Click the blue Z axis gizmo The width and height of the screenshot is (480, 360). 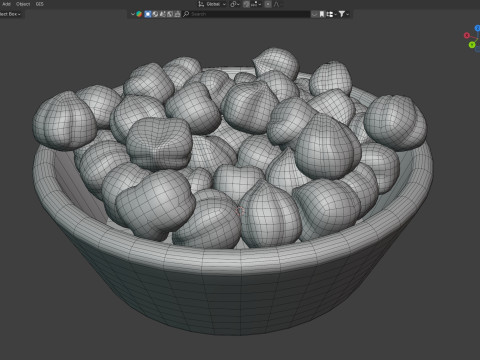pos(477,28)
